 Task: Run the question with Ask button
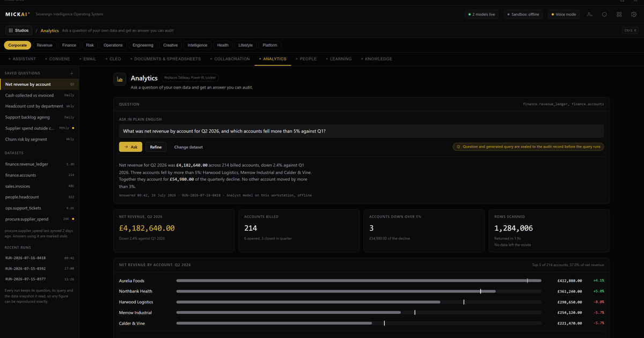pos(131,146)
